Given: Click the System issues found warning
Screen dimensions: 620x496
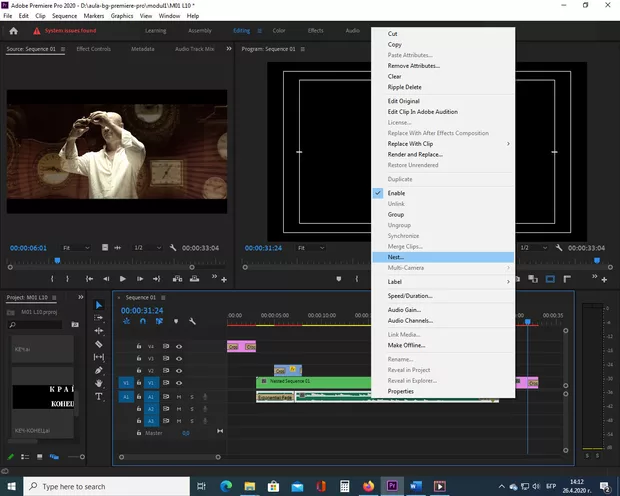Looking at the screenshot, I should pos(67,30).
